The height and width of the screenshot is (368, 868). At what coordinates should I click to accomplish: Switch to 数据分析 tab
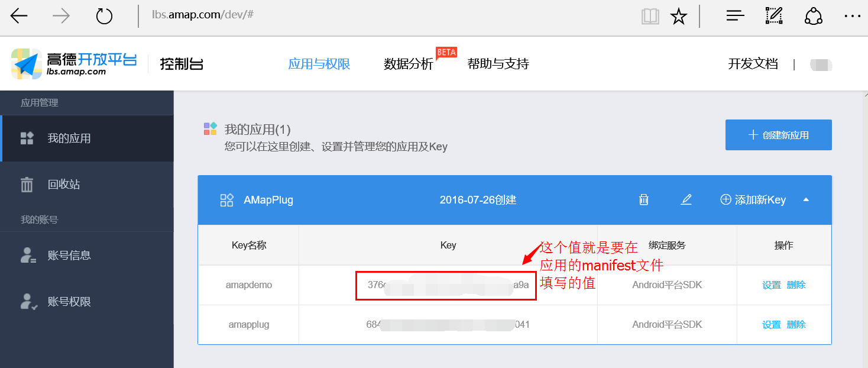tap(409, 64)
